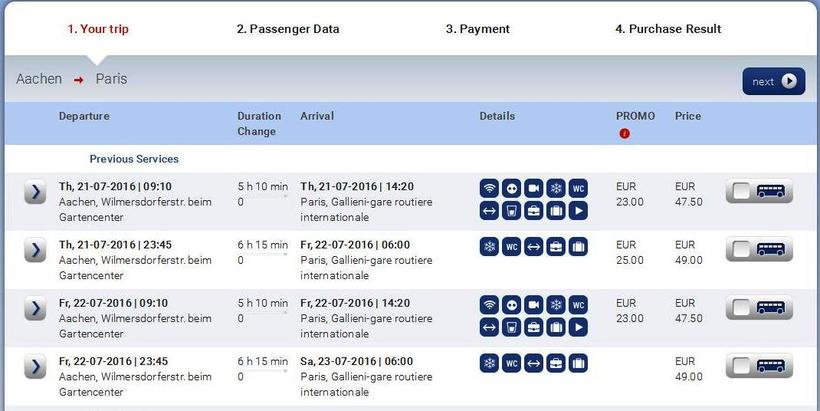This screenshot has width=820, height=411.
Task: Click the snowflake air-conditioning icon for 21-07 23:45 trip
Action: click(489, 246)
